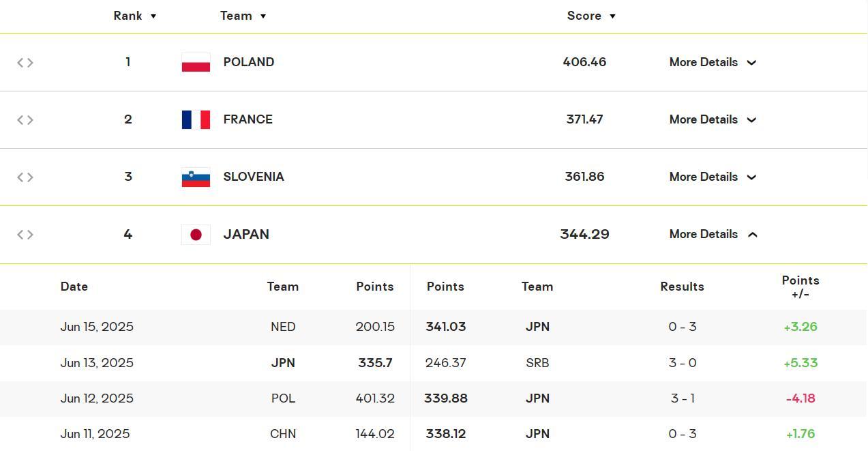
Task: Click the France flag icon
Action: [x=196, y=119]
